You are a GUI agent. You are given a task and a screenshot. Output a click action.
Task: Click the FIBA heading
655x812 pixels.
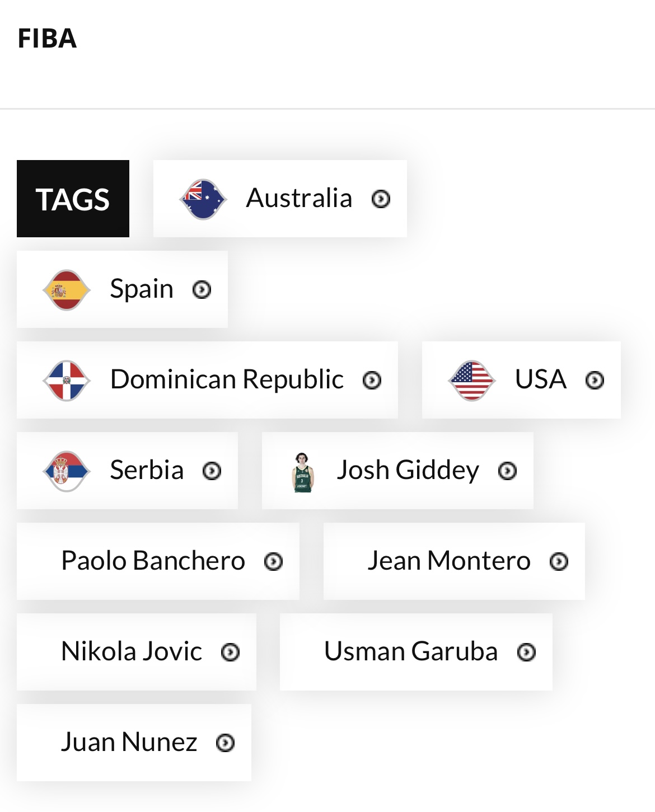point(47,39)
